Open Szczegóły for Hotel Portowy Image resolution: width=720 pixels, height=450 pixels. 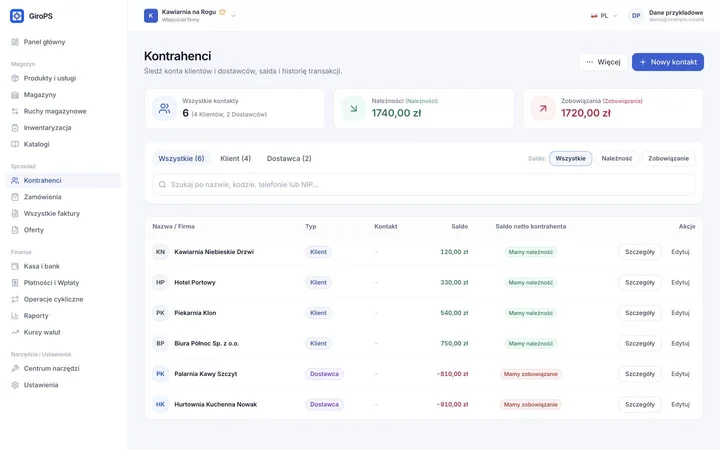640,282
